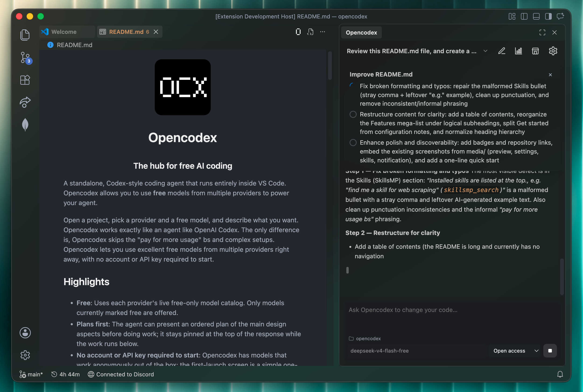Click the Opencodex chat scrollbar
Viewport: 583px width, 392px height.
(562, 277)
